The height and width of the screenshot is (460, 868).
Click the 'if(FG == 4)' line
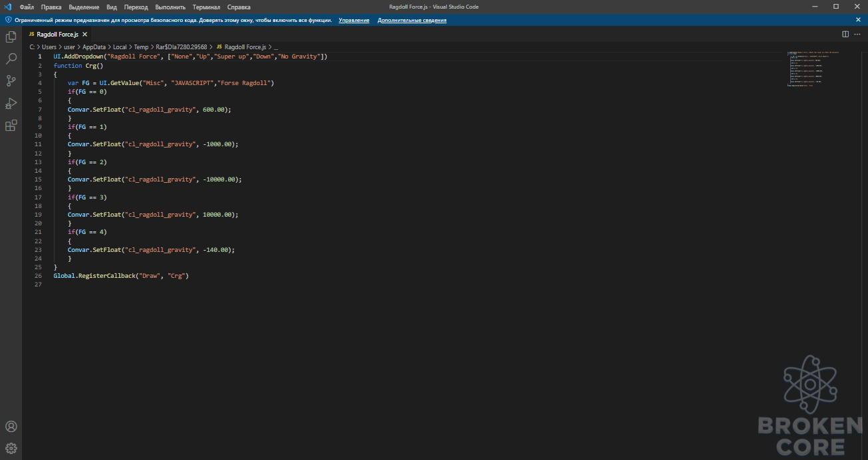click(x=87, y=232)
